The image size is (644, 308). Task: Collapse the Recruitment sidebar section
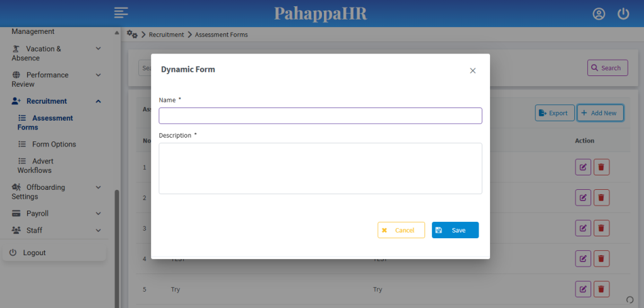click(x=98, y=101)
